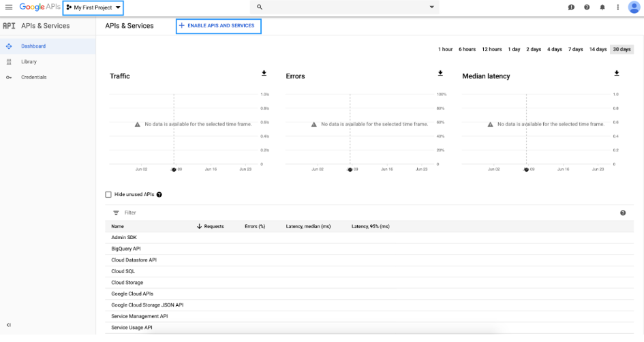Select Library in the sidebar

(x=48, y=61)
